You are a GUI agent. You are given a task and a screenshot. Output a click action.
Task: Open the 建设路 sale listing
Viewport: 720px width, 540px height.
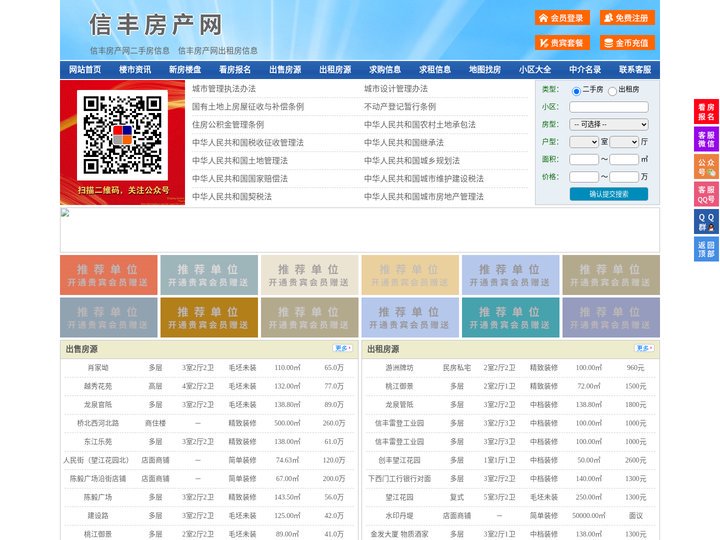[98, 516]
